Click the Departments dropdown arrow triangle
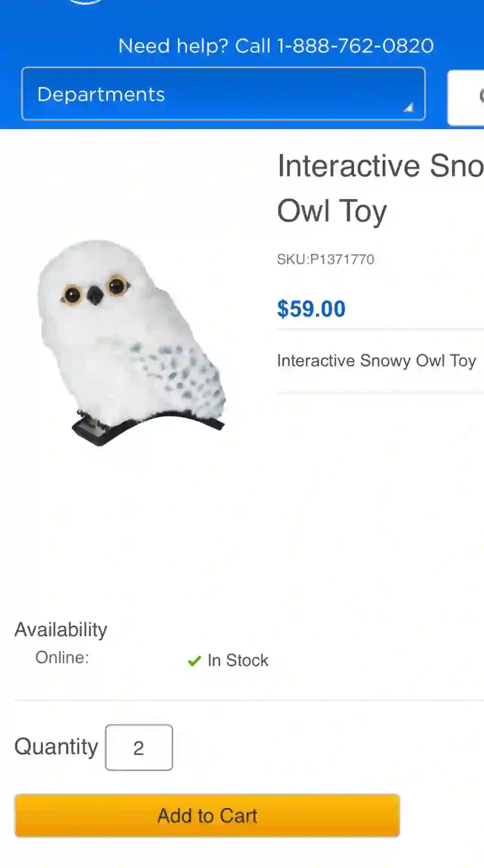 408,108
